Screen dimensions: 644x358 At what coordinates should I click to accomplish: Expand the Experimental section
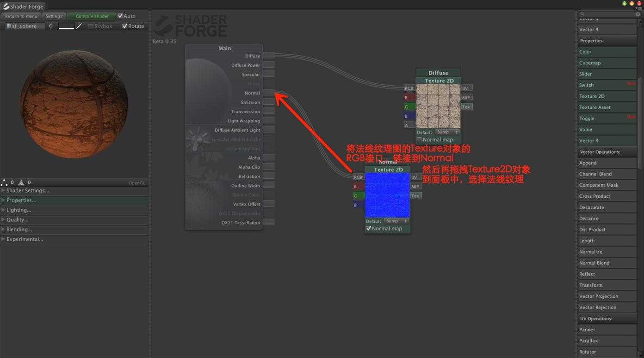tap(74, 239)
